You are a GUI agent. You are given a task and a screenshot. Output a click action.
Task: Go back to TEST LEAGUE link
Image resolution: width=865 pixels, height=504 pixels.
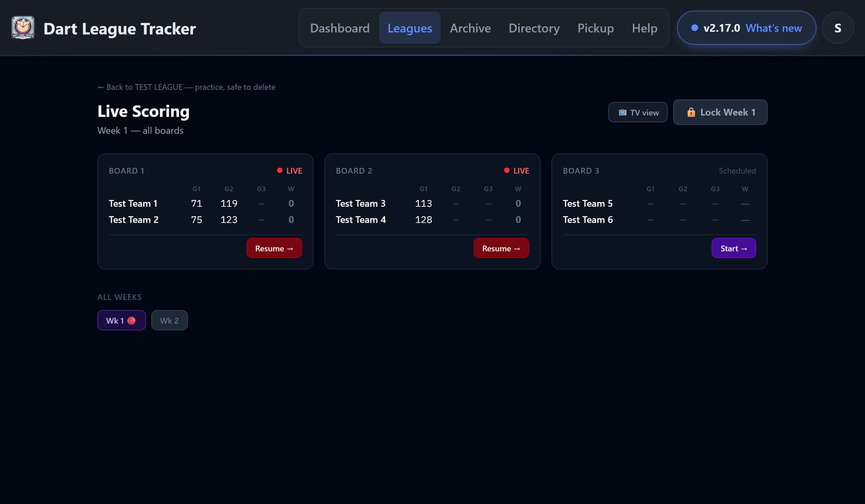point(187,87)
